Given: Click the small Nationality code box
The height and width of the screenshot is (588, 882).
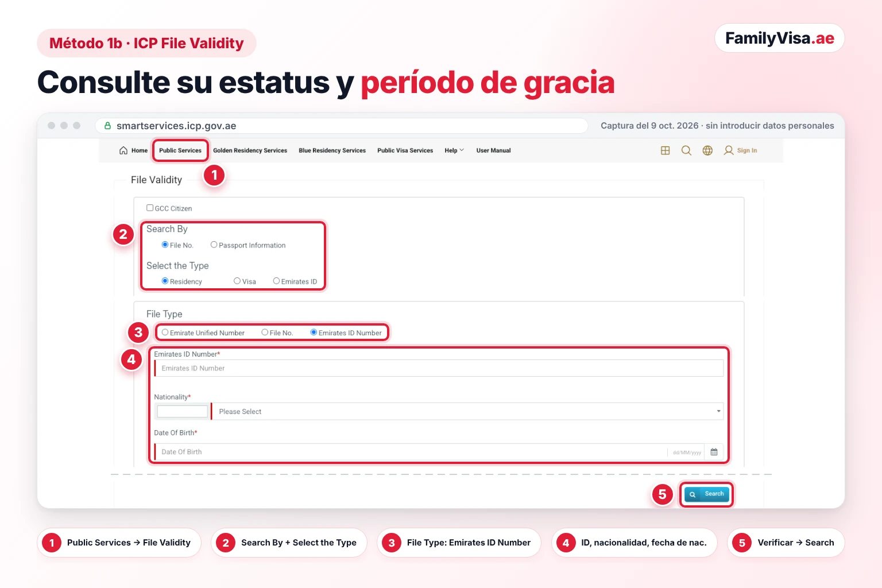Looking at the screenshot, I should tap(182, 411).
